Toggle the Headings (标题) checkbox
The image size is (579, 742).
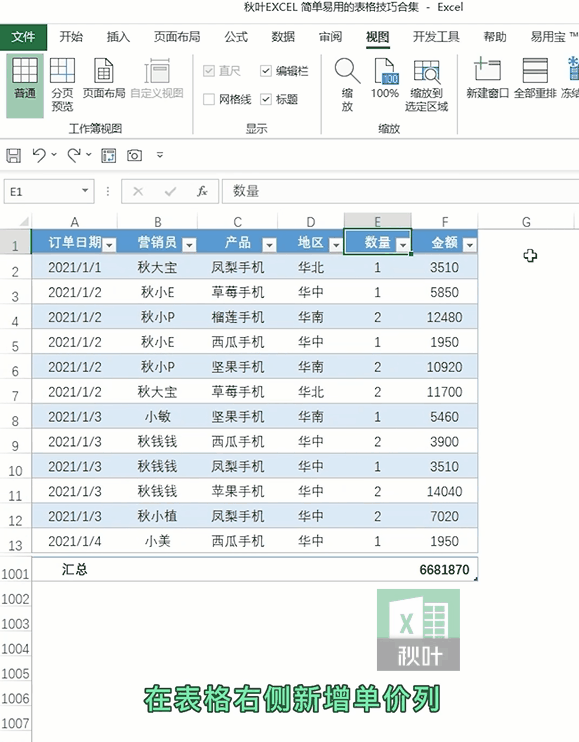(266, 99)
